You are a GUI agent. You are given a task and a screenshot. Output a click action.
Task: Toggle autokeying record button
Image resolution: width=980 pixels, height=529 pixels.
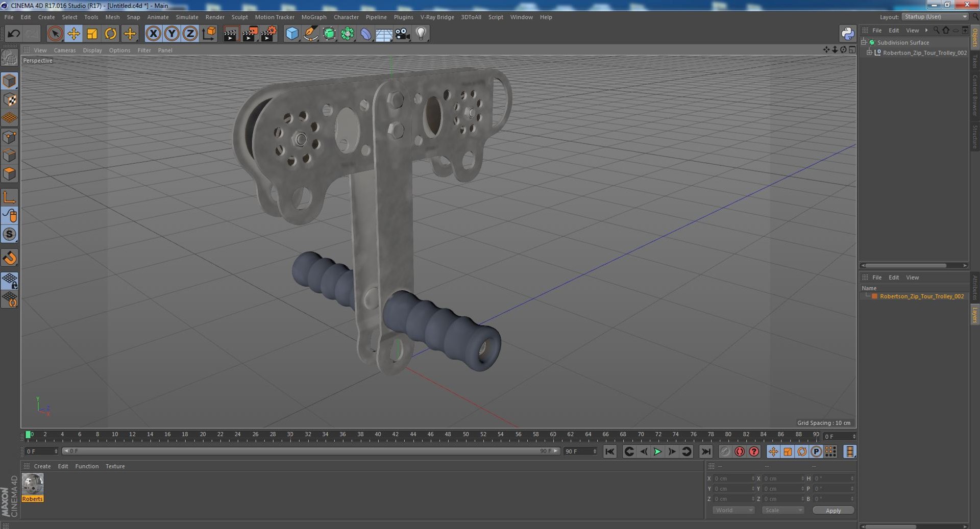[740, 451]
